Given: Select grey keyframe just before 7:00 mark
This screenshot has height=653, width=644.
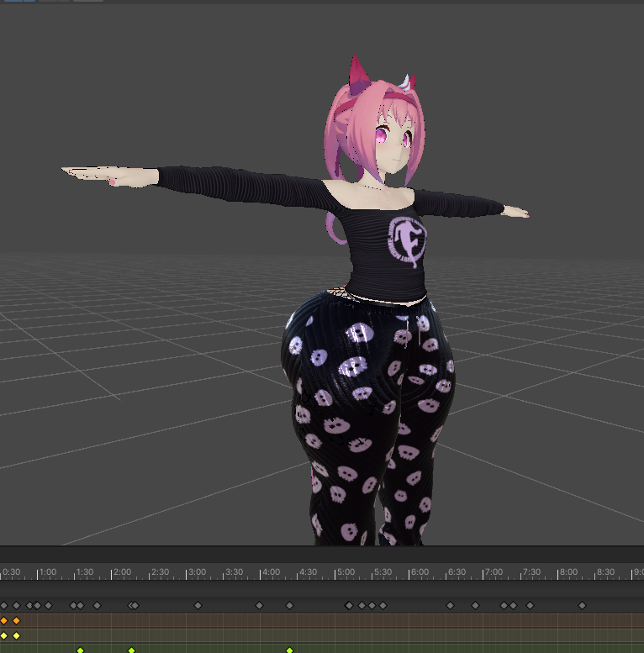Looking at the screenshot, I should 475,605.
